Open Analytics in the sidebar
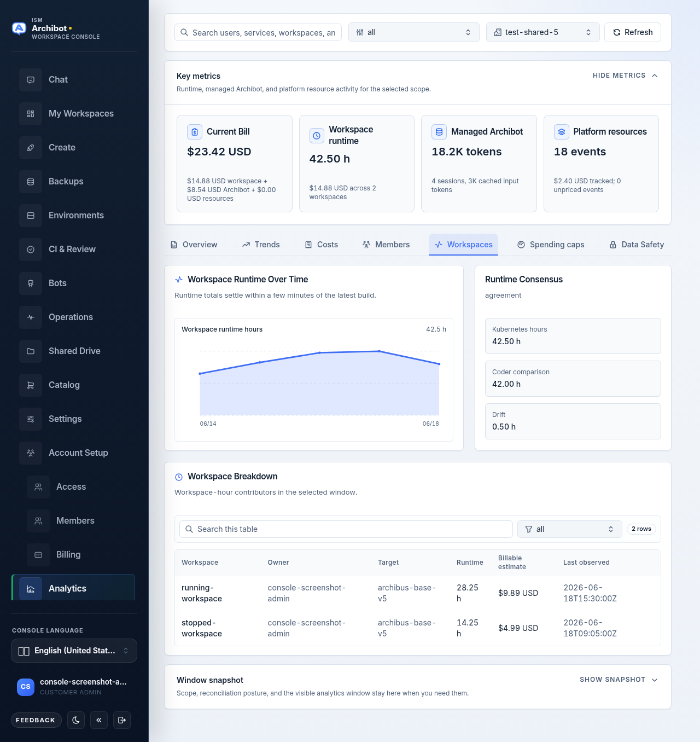This screenshot has width=700, height=742. (73, 588)
